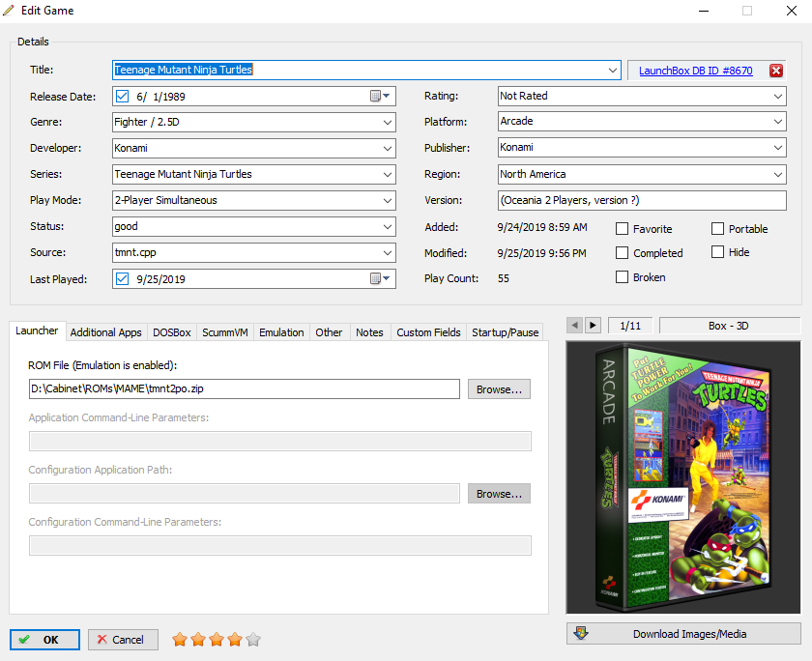Open the Emulation tab
Image resolution: width=812 pixels, height=661 pixels.
(x=281, y=332)
